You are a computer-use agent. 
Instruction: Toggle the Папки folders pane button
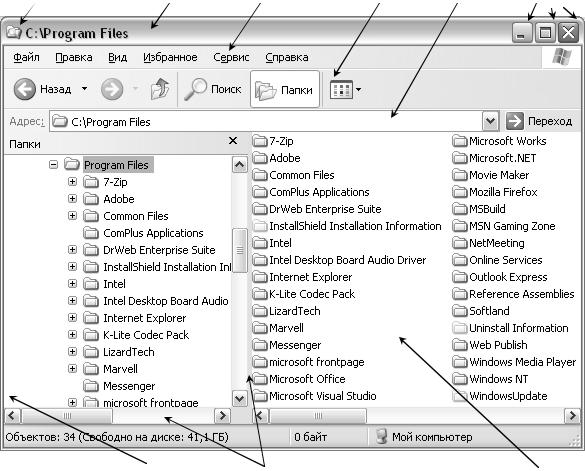285,90
